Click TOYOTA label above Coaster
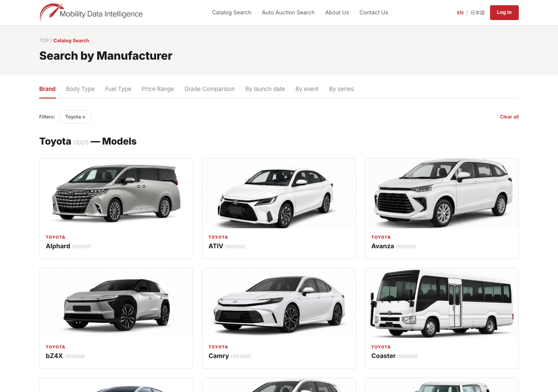The height and width of the screenshot is (392, 558). coord(381,347)
